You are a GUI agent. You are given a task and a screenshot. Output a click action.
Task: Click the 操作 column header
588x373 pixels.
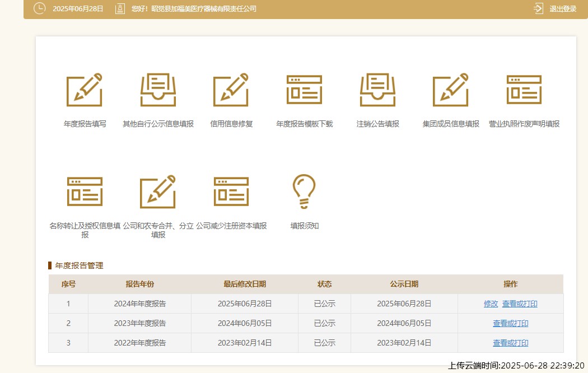tap(510, 284)
